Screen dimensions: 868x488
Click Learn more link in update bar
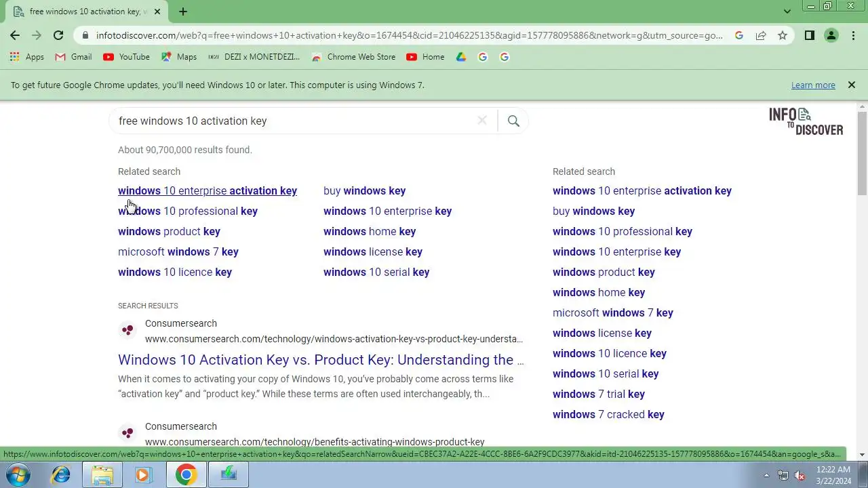pyautogui.click(x=813, y=85)
